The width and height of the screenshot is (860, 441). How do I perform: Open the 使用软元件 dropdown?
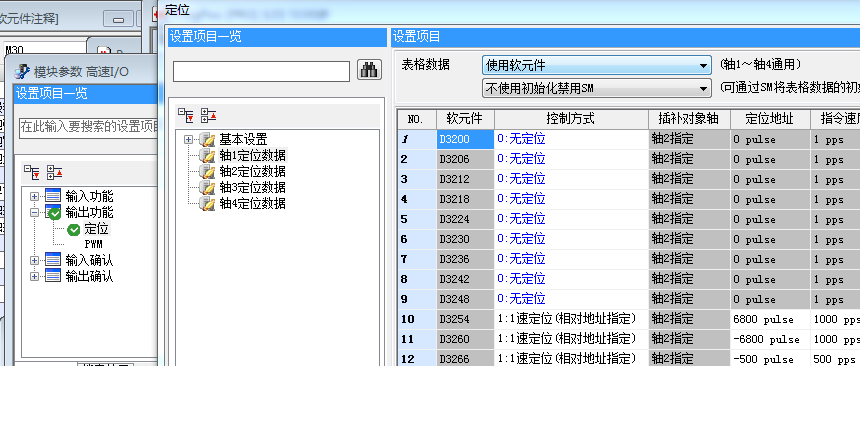(596, 65)
